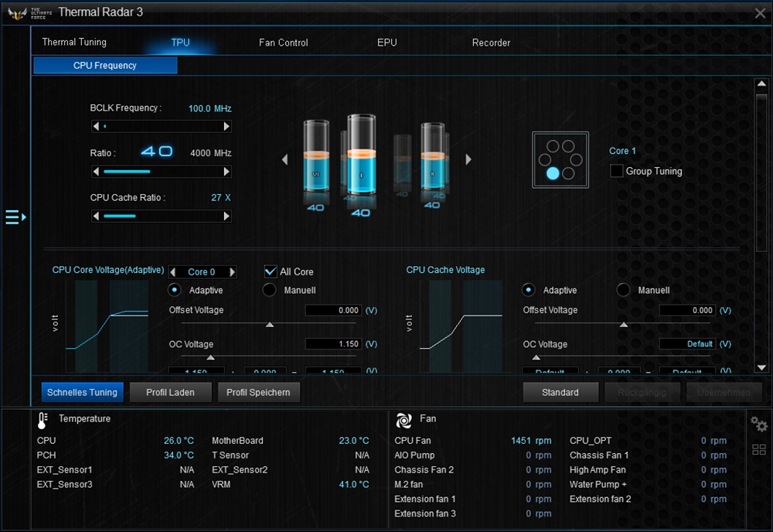Show next core cylinder with right arrow

[468, 159]
